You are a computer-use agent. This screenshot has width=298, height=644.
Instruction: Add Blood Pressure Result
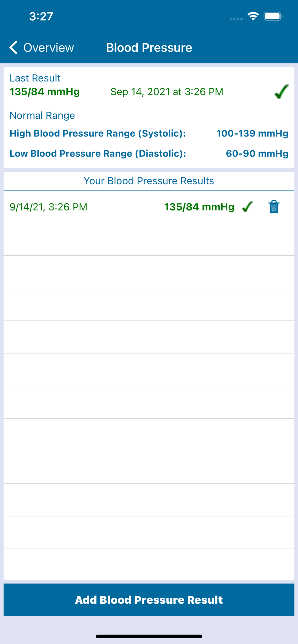pyautogui.click(x=149, y=600)
